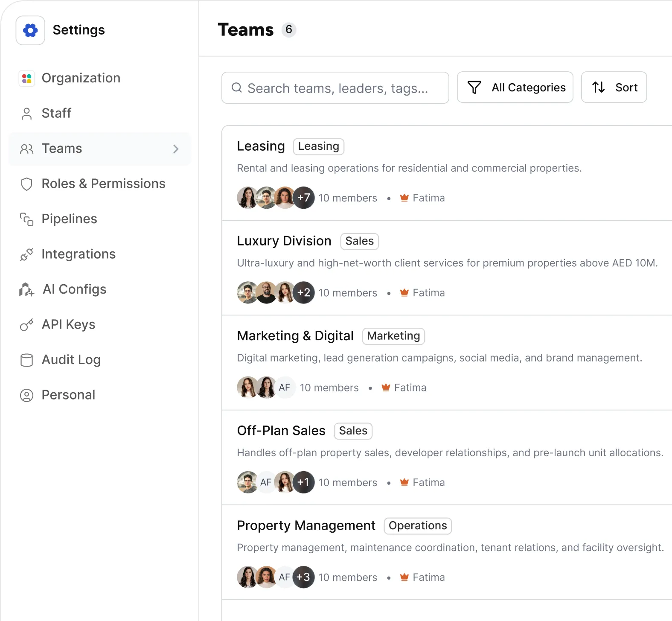Viewport: 672px width, 621px height.
Task: Open the Off-Plan Sales team
Action: tap(281, 431)
